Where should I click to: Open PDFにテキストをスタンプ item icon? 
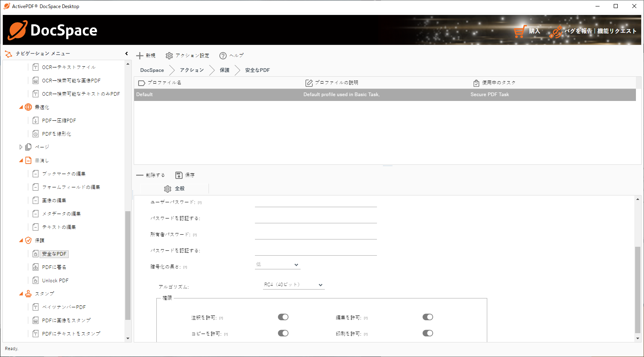coord(36,334)
